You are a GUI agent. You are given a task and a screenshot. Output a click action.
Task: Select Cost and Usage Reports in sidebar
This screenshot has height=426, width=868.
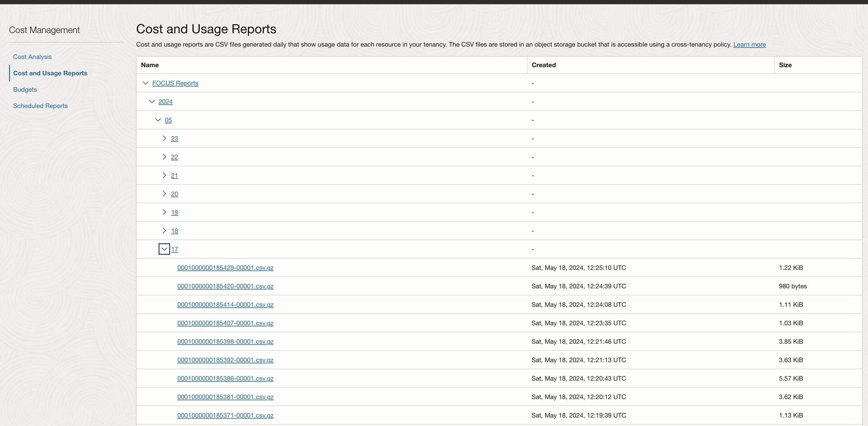[50, 73]
